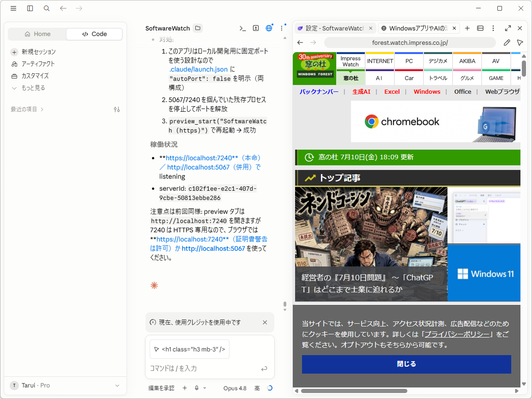Click the 生成AI category link
532x399 pixels.
361,91
